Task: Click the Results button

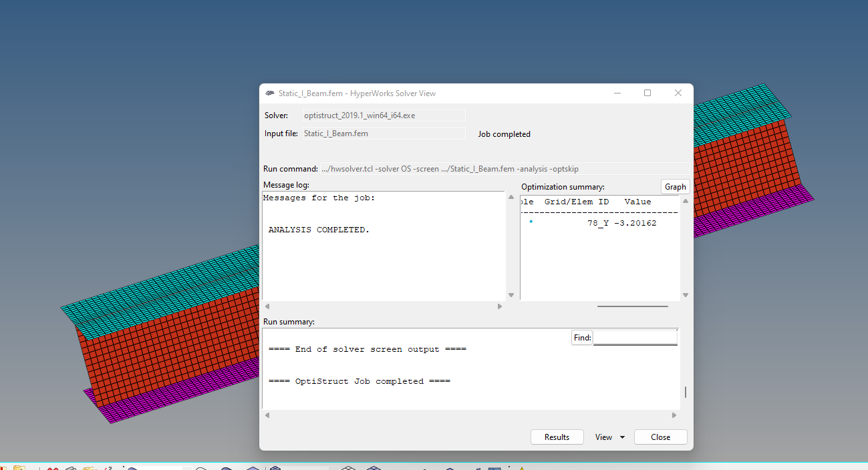Action: pos(557,437)
